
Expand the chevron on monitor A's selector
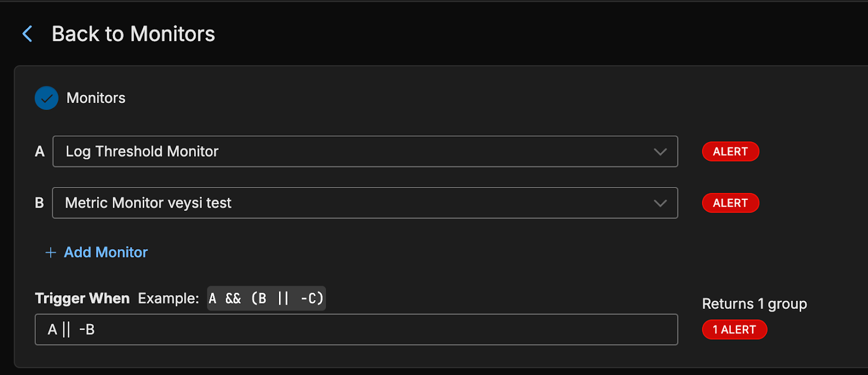tap(660, 152)
